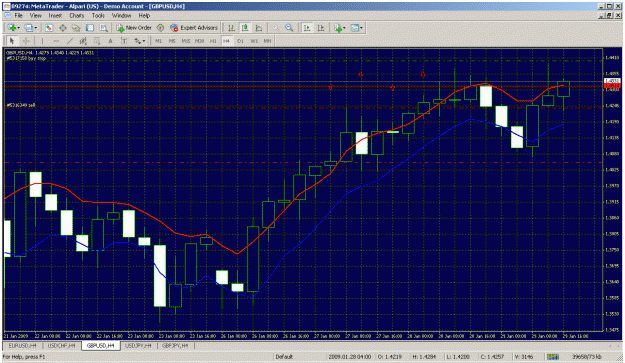Switch to the GBPJPY,H4 chart tab

[x=175, y=346]
